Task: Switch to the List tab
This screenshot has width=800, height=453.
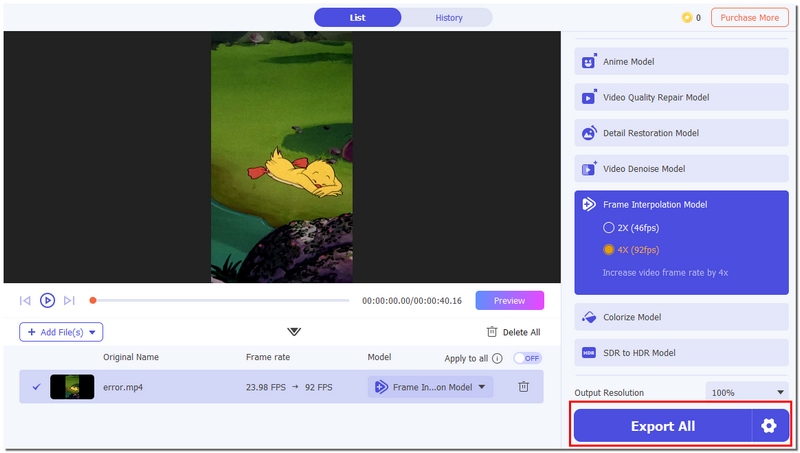Action: click(358, 17)
